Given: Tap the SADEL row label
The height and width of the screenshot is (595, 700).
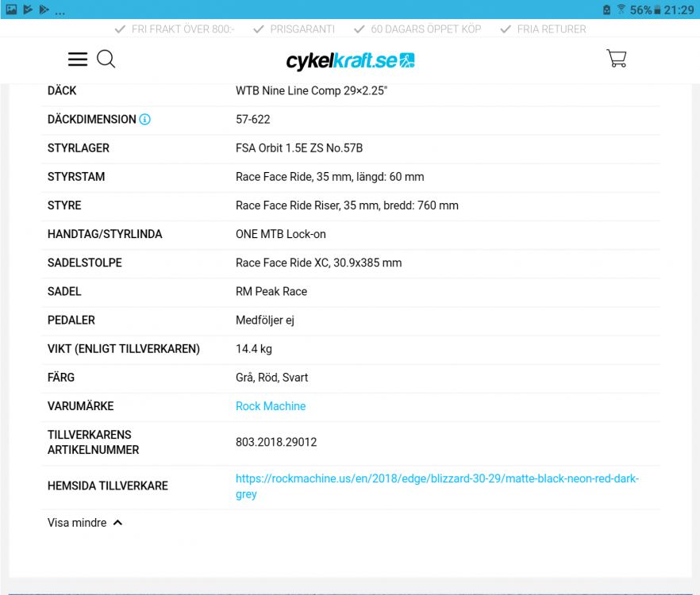Looking at the screenshot, I should tap(64, 291).
